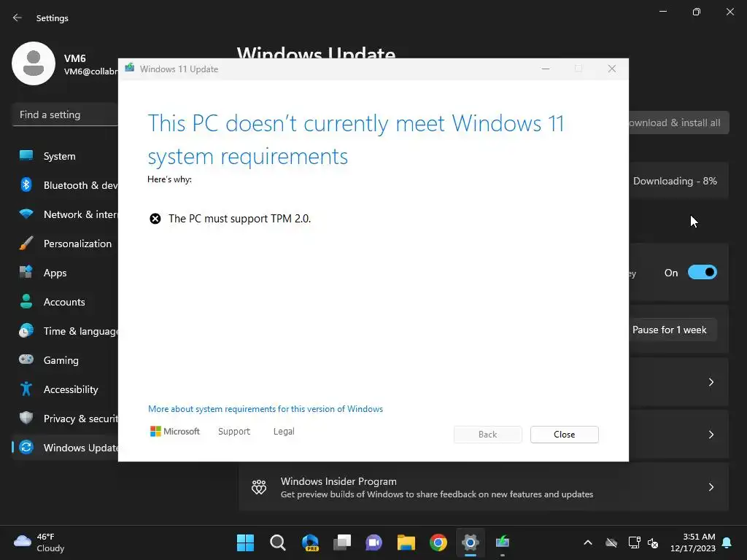Viewport: 747px width, 560px height.
Task: Launch Microsoft Edge PRE from taskbar
Action: click(x=310, y=542)
